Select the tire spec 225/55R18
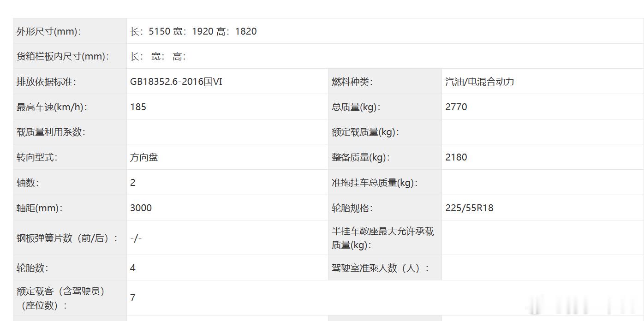 tap(469, 208)
